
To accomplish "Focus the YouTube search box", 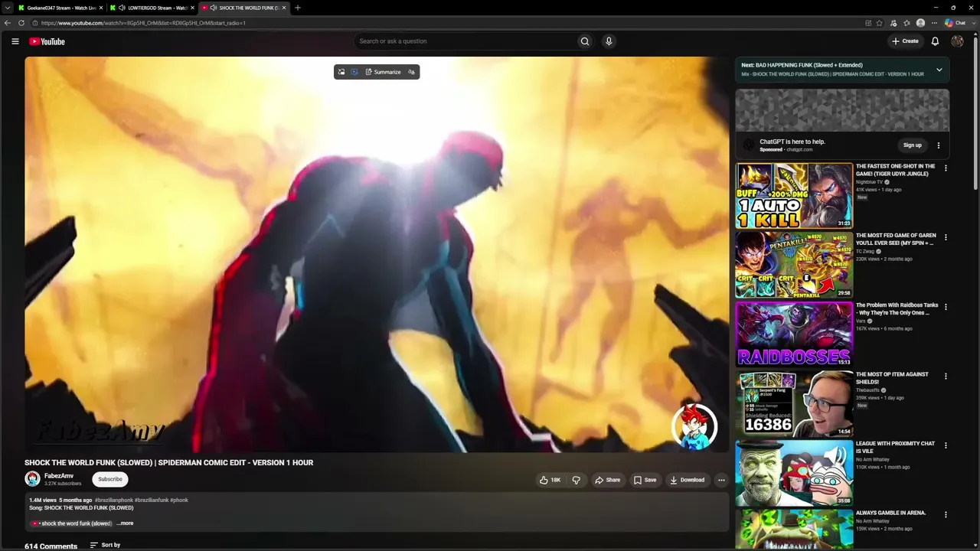I will click(465, 41).
